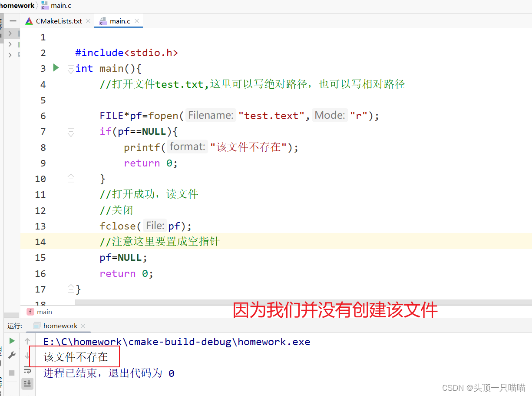Rerun homework with the green play button

(12, 341)
